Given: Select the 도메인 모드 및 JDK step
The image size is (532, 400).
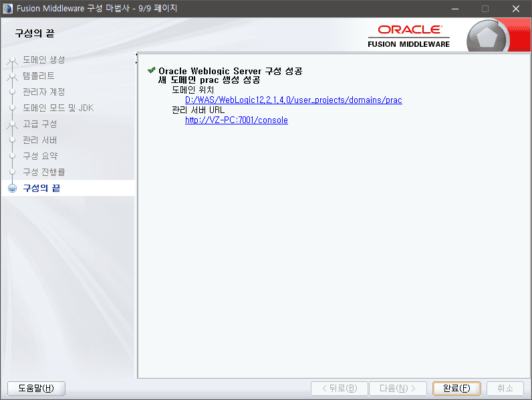Looking at the screenshot, I should click(58, 108).
